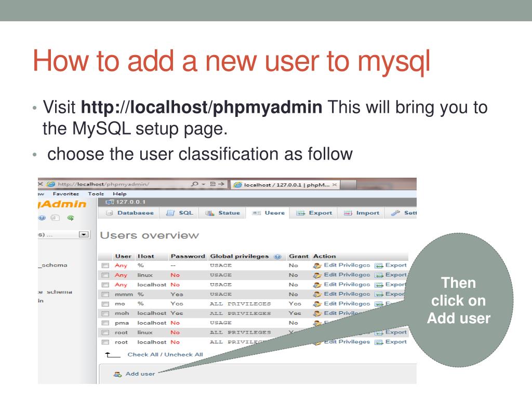Screen dimensions: 532x399
Task: Open search dropdown arrow in address bar
Action: [x=204, y=184]
